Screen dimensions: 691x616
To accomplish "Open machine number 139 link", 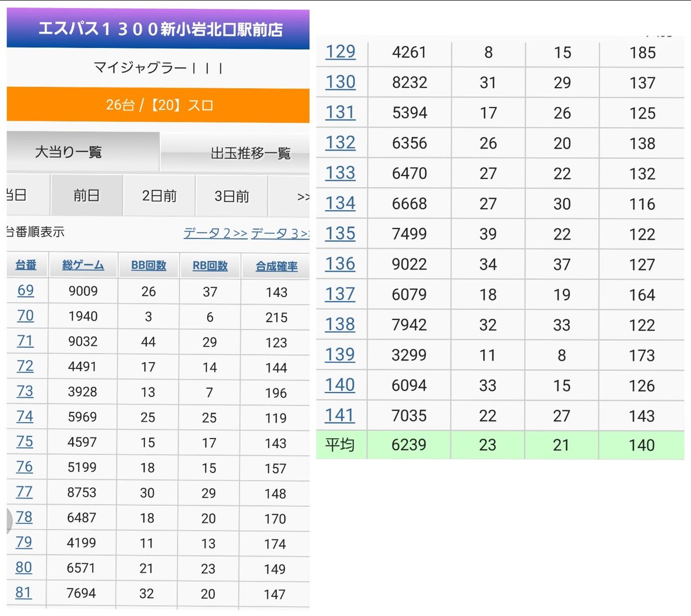I will tap(340, 355).
